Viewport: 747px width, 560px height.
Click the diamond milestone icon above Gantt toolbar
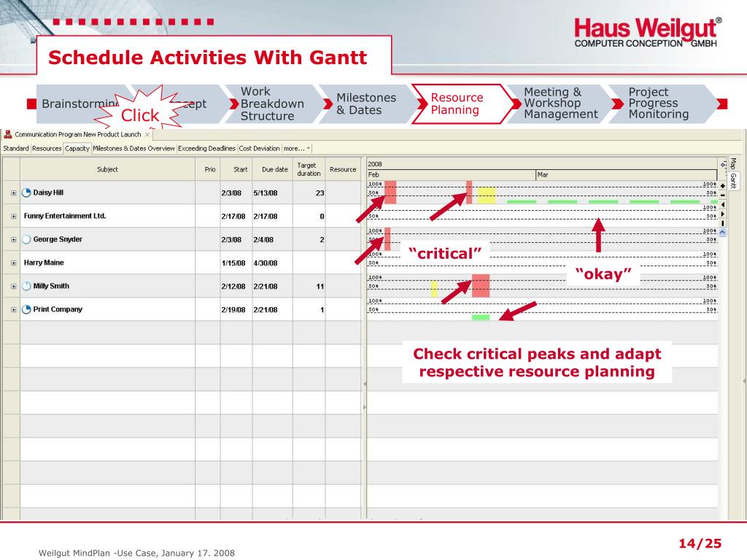click(723, 164)
